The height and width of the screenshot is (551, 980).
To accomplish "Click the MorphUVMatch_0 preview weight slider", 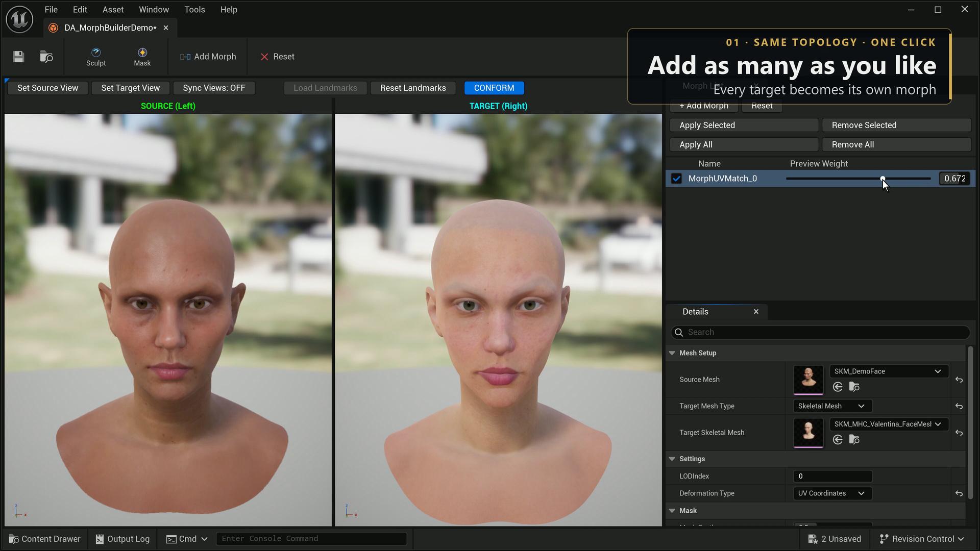I will coord(859,179).
